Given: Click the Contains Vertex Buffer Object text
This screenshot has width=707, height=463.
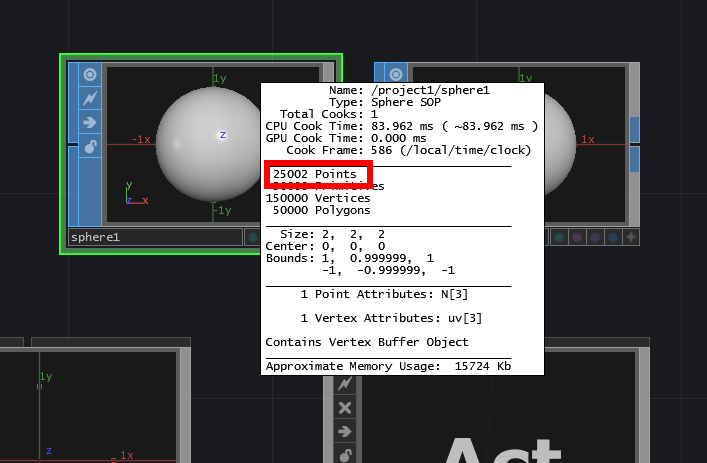Looking at the screenshot, I should [367, 342].
